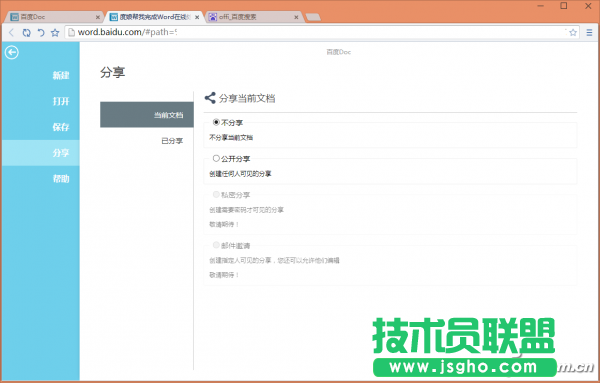The height and width of the screenshot is (383, 600).
Task: Select the 公开分享 radio option
Action: (x=216, y=158)
